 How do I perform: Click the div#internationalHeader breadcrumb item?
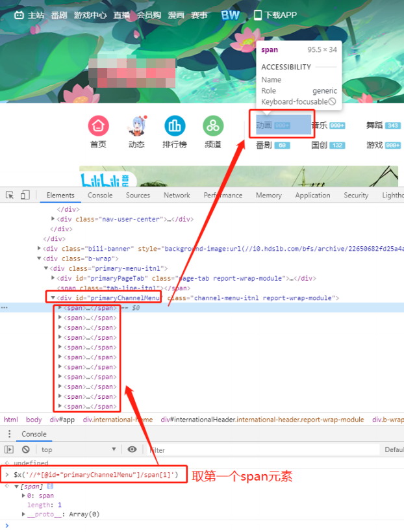tap(262, 420)
